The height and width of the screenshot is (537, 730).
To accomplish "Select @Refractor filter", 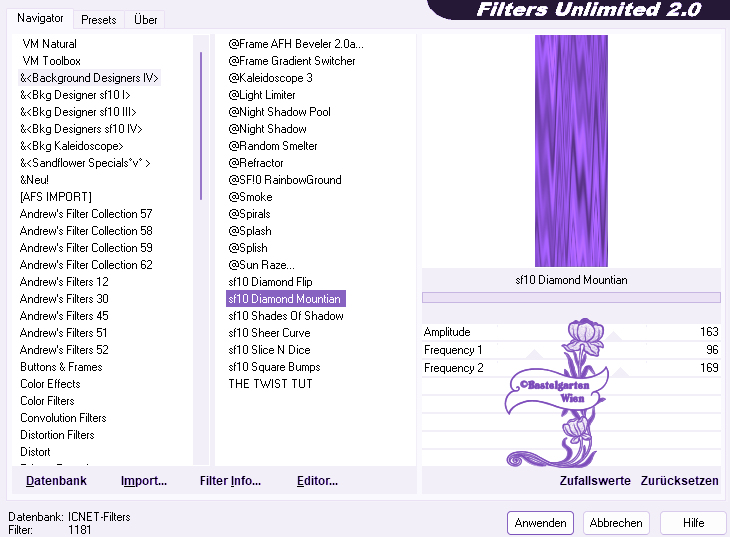I will coord(256,163).
